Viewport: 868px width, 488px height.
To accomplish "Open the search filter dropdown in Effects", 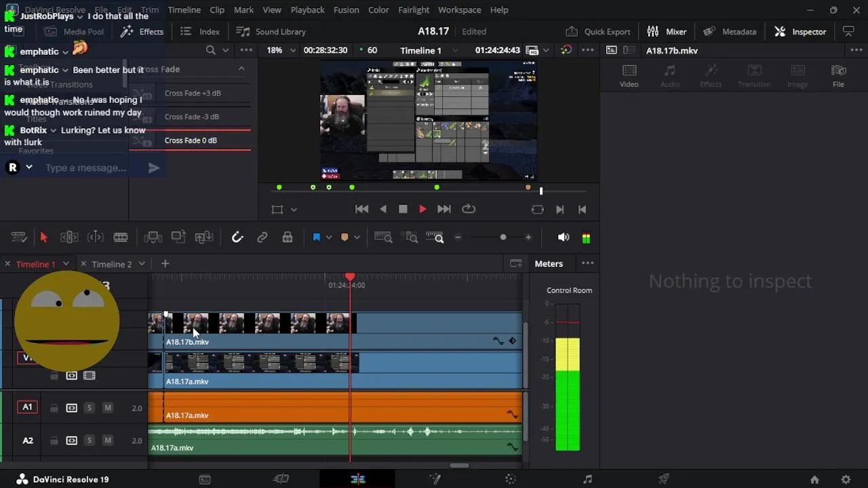I will (x=225, y=50).
